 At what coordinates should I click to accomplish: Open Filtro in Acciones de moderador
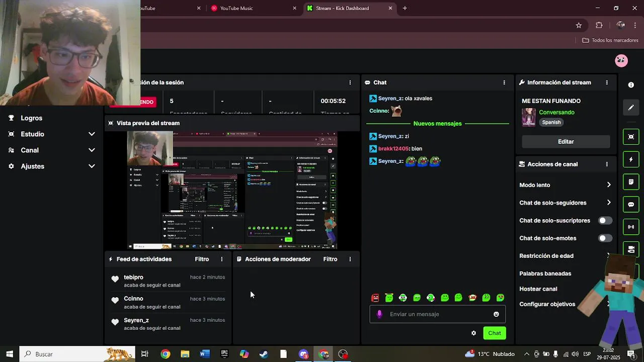tap(330, 259)
